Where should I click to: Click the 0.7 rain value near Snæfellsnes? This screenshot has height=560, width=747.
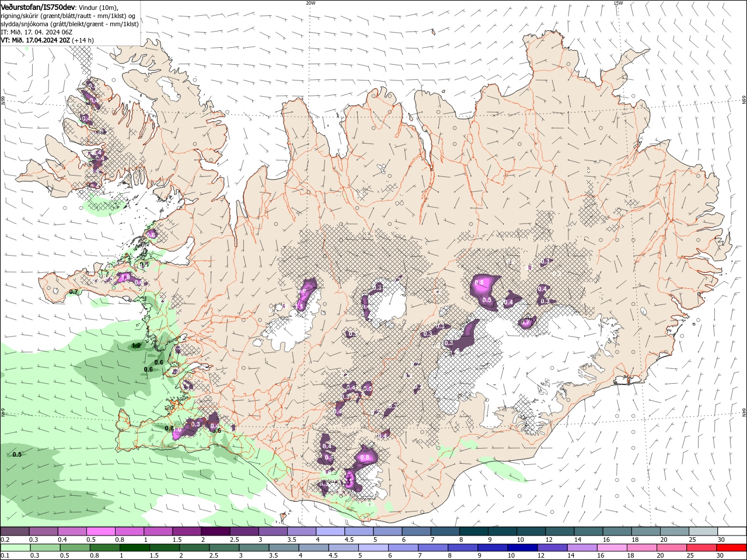pos(74,292)
